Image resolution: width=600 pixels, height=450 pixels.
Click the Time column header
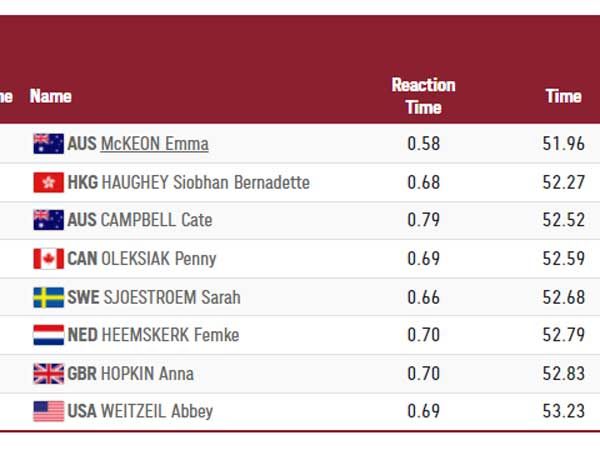tap(563, 96)
